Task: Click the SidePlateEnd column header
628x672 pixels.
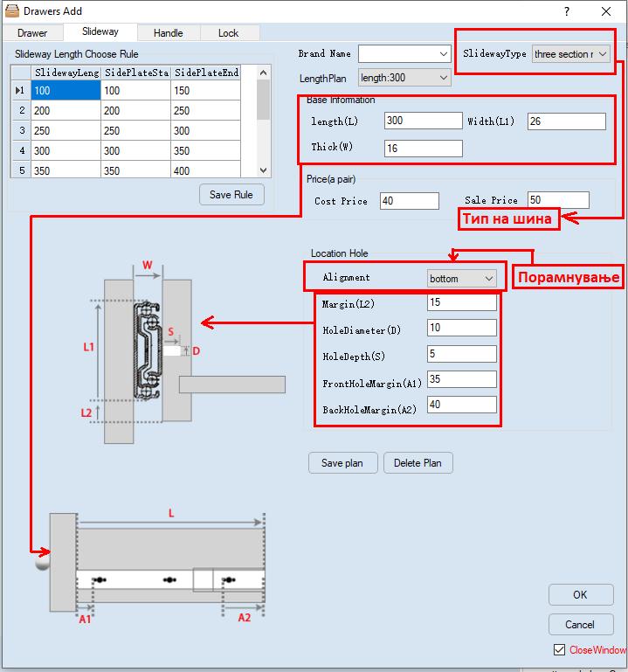Action: [205, 73]
